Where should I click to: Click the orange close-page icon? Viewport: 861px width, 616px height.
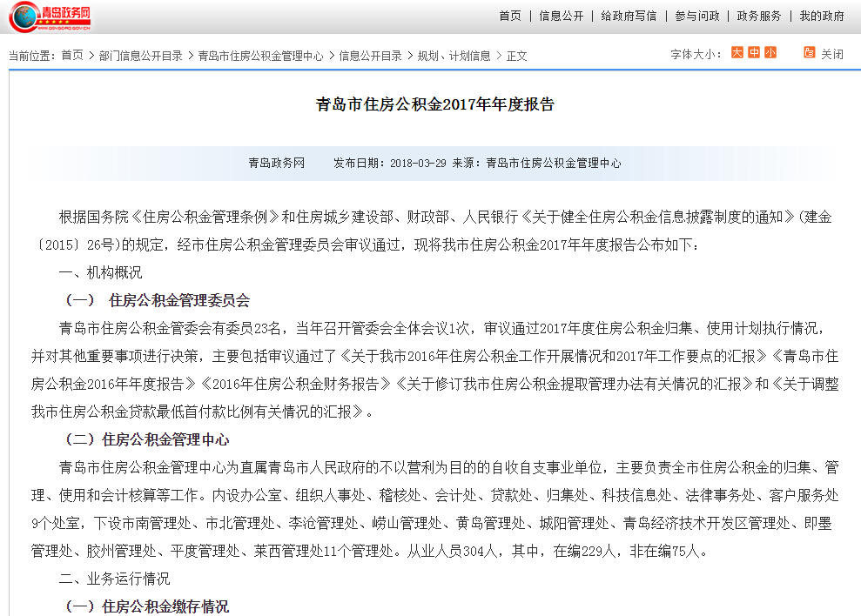click(809, 53)
